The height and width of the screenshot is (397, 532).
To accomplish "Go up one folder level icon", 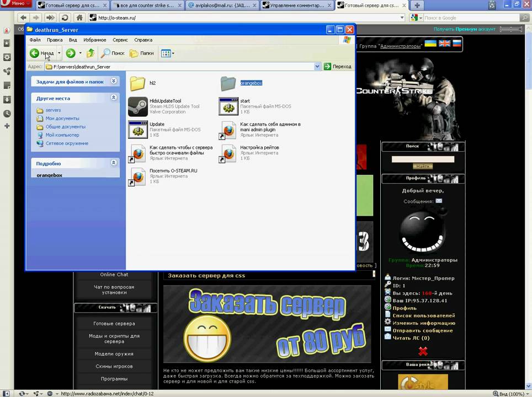I will (91, 53).
